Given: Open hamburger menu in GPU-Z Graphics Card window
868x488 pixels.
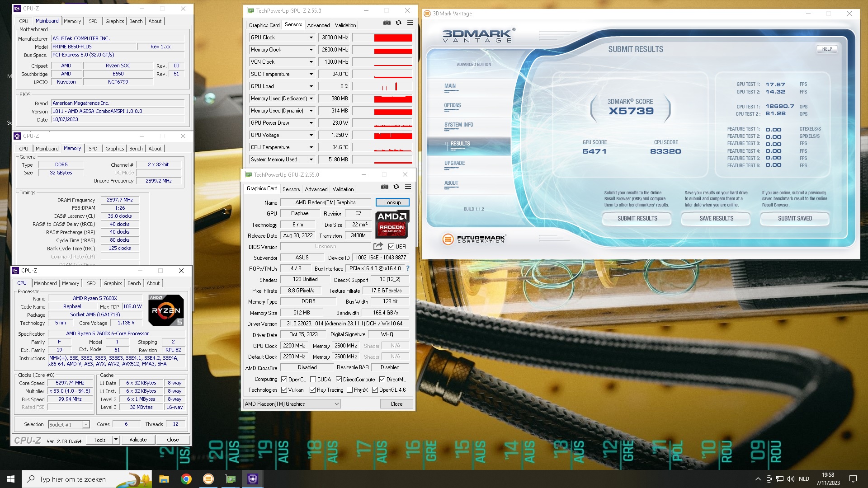Looking at the screenshot, I should 408,187.
